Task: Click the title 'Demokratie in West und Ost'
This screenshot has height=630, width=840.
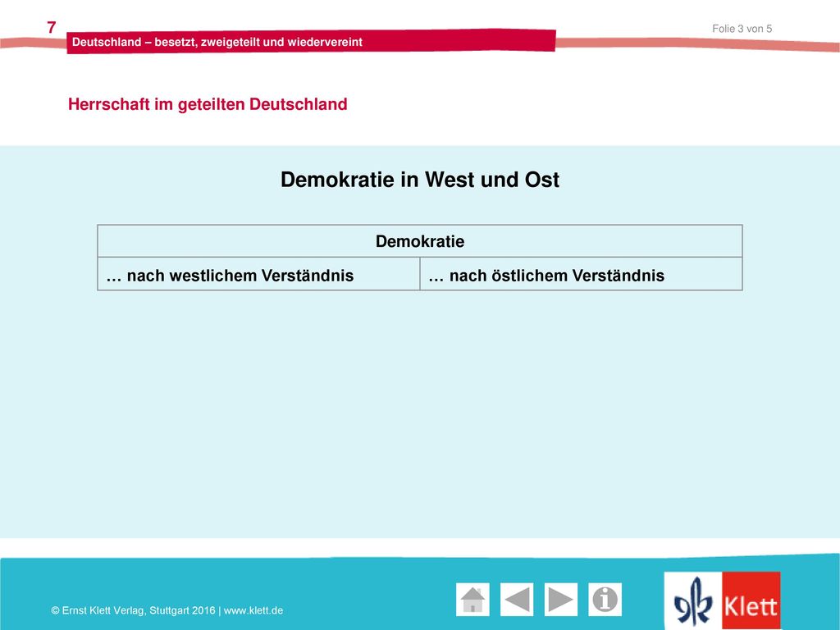Action: (x=420, y=180)
